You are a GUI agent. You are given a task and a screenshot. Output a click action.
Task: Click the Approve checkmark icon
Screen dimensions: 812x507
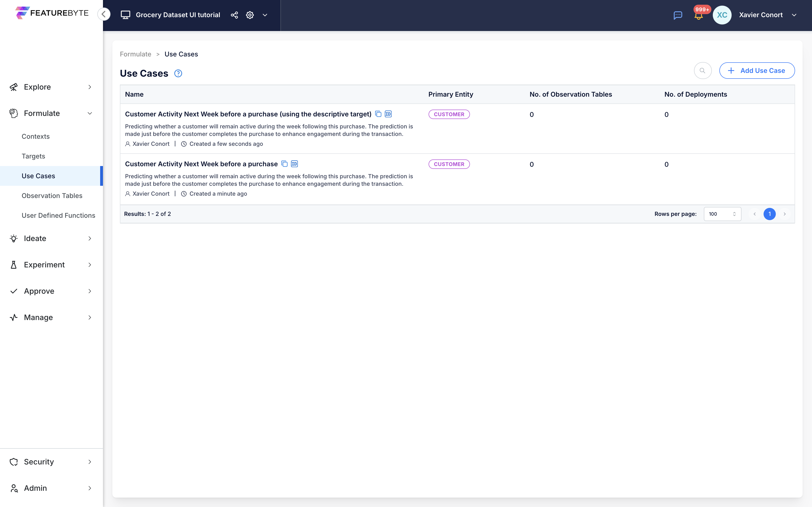(x=13, y=291)
